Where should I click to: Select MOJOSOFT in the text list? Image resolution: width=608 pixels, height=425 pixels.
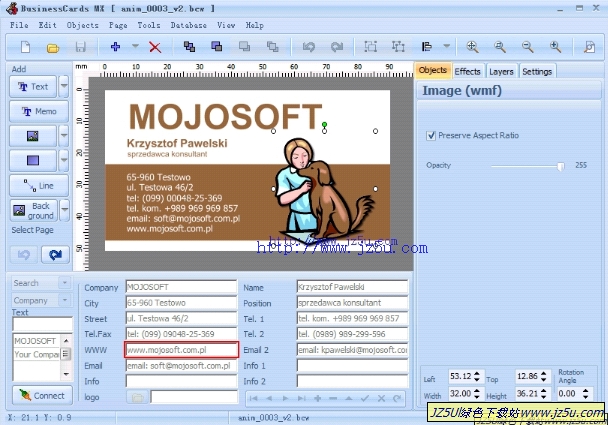[x=35, y=341]
